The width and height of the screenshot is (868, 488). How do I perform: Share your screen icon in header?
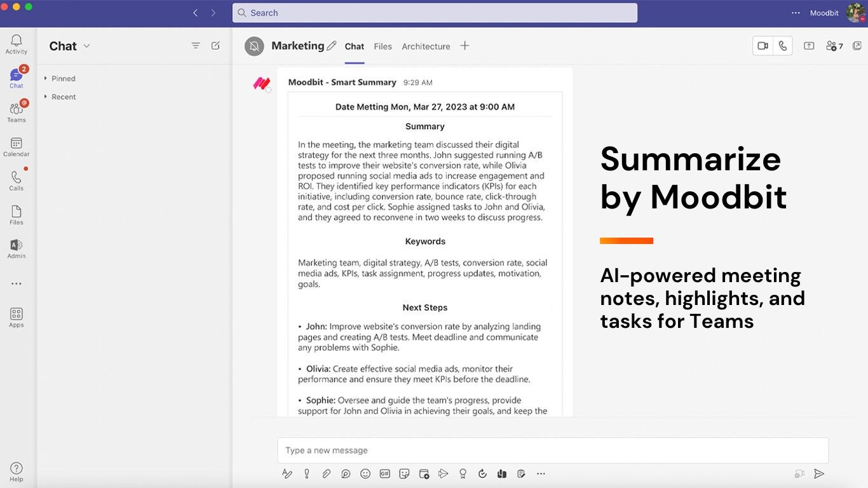(x=809, y=46)
